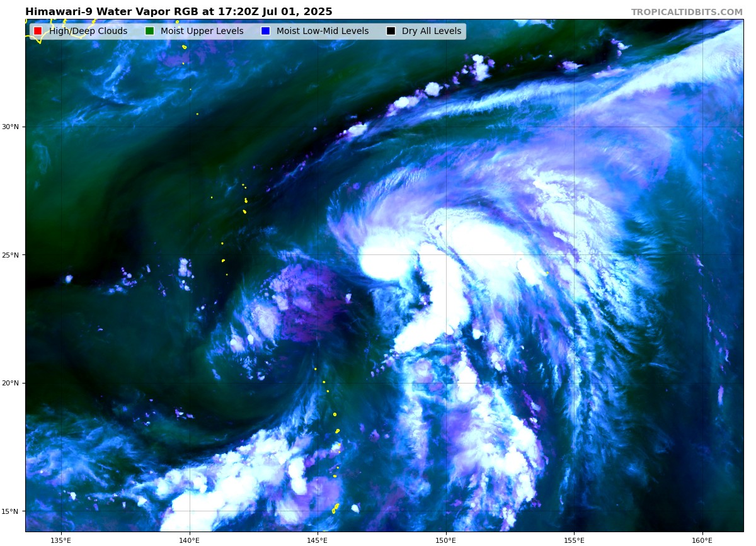This screenshot has height=546, width=756.
Task: Click the 155°E longitude axis label
Action: pyautogui.click(x=574, y=540)
